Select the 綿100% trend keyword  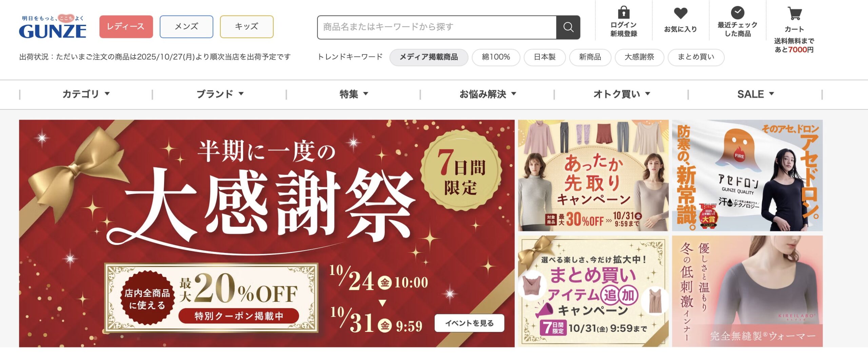coord(496,57)
